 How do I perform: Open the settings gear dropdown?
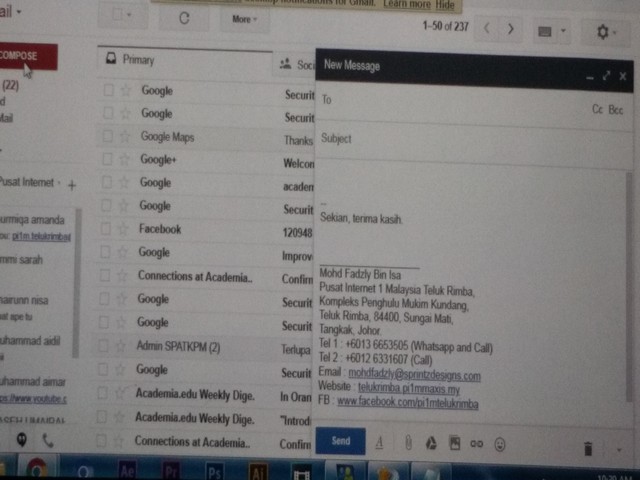pos(607,32)
